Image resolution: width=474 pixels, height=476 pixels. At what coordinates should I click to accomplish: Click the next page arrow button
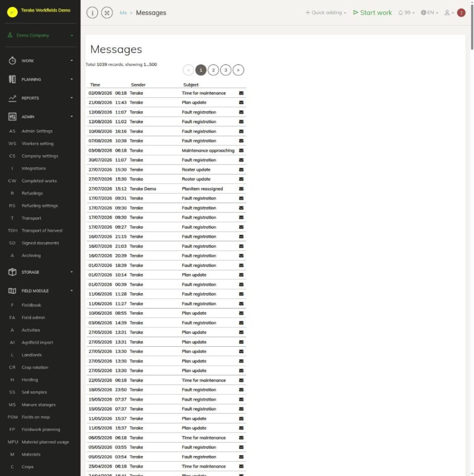tap(238, 70)
